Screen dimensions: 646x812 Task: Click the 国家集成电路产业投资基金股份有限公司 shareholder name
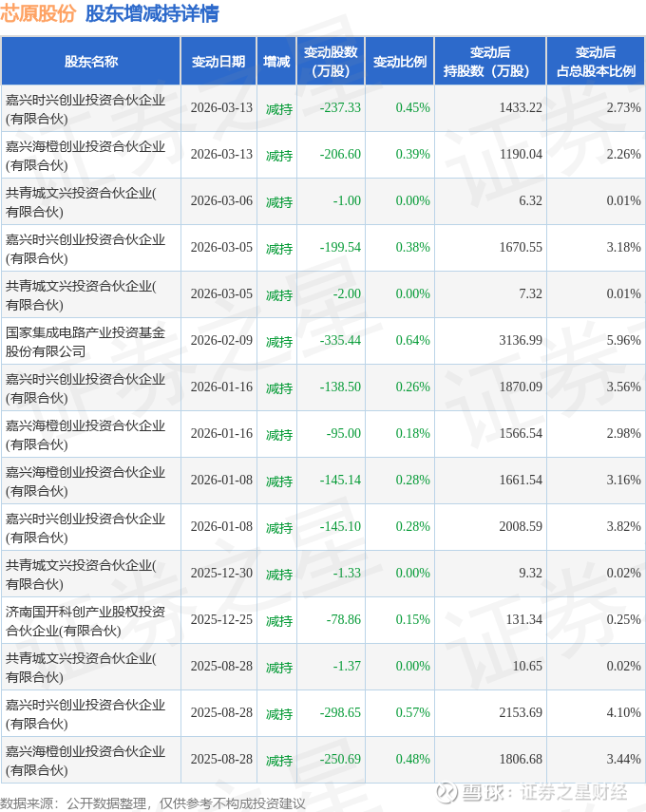point(85,342)
